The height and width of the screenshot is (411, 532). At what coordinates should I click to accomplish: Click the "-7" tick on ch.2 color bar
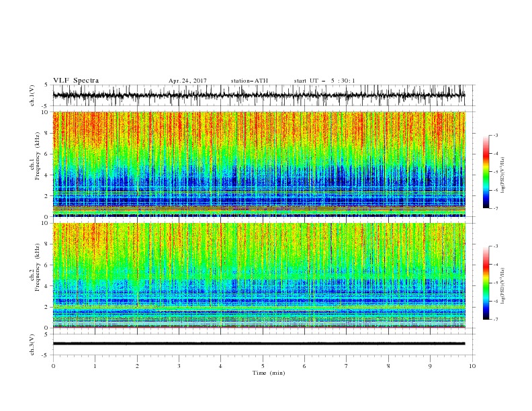click(x=495, y=320)
